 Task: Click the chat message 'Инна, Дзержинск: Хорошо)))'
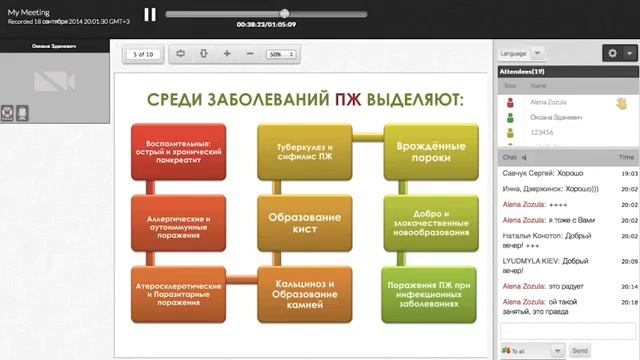[550, 189]
